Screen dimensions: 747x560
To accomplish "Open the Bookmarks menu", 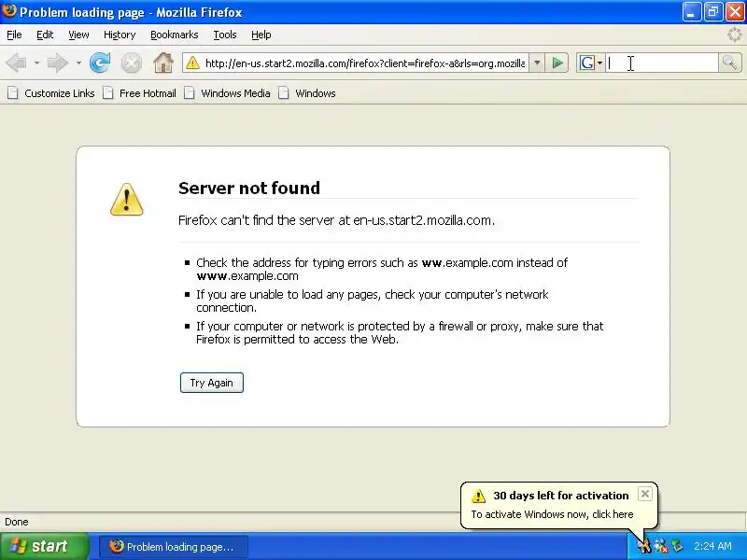I will coord(175,35).
